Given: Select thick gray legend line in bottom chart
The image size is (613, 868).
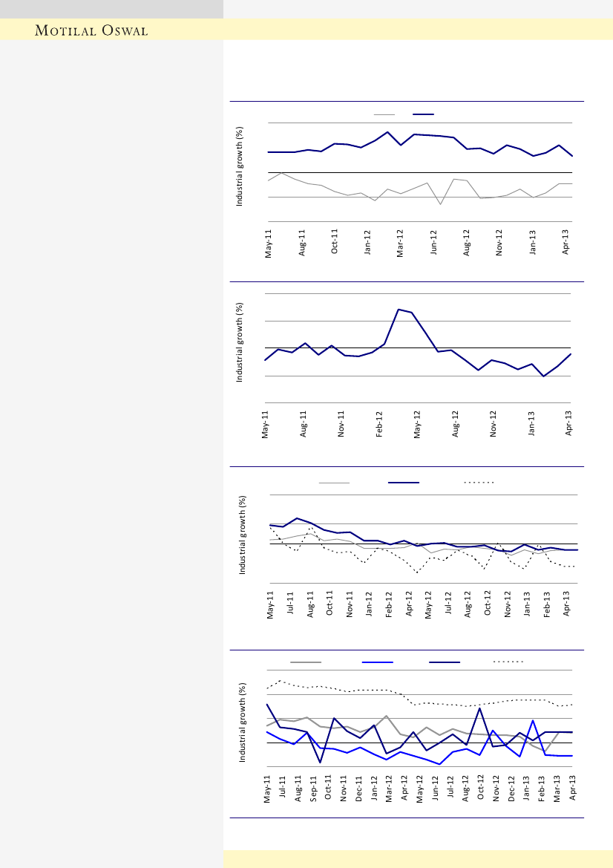Looking at the screenshot, I should click(306, 661).
